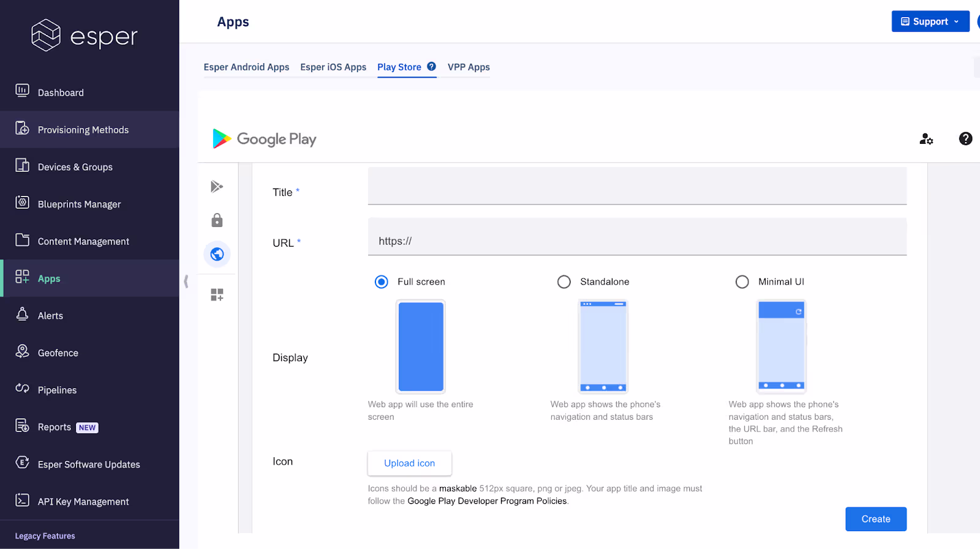The height and width of the screenshot is (549, 980).
Task: Click the Geofence sidebar icon
Action: point(22,352)
